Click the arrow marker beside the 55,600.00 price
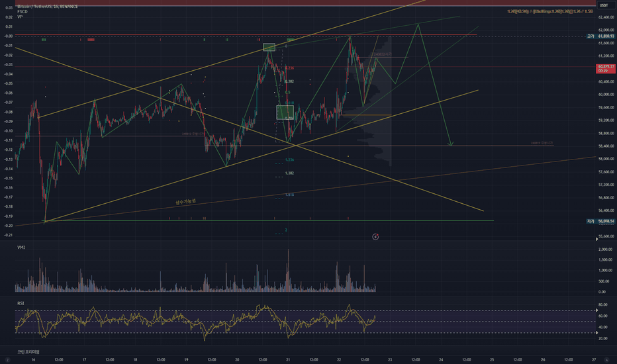 click(x=597, y=238)
